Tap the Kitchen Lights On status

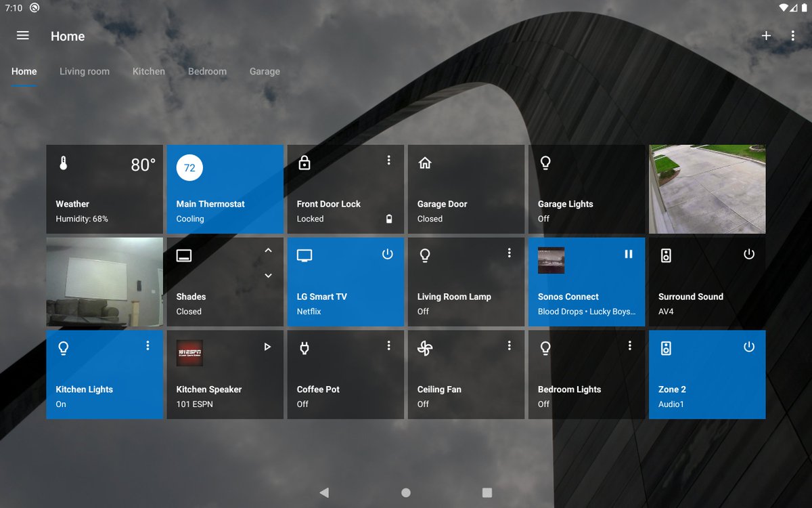[61, 404]
